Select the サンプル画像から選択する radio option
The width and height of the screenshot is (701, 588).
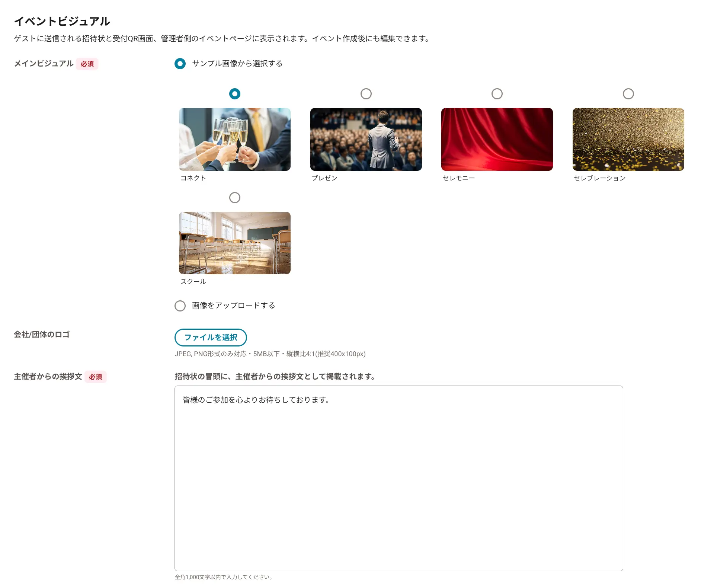point(180,64)
